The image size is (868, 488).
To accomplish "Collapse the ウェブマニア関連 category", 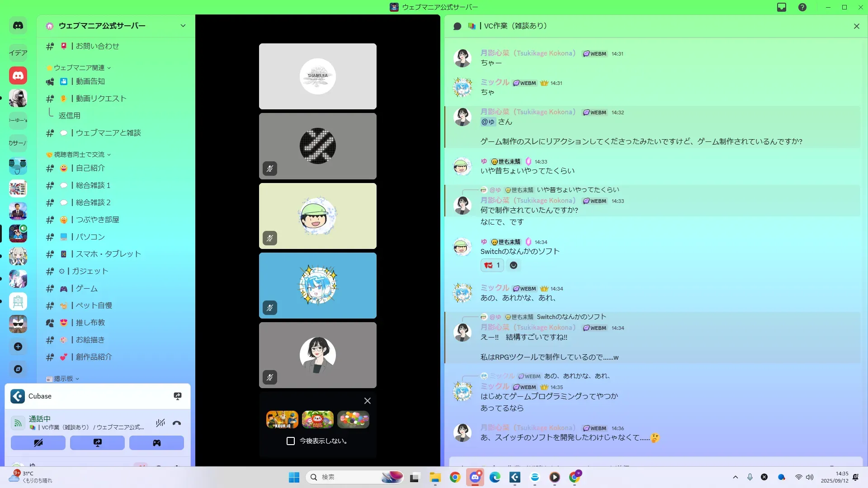I will pyautogui.click(x=80, y=68).
